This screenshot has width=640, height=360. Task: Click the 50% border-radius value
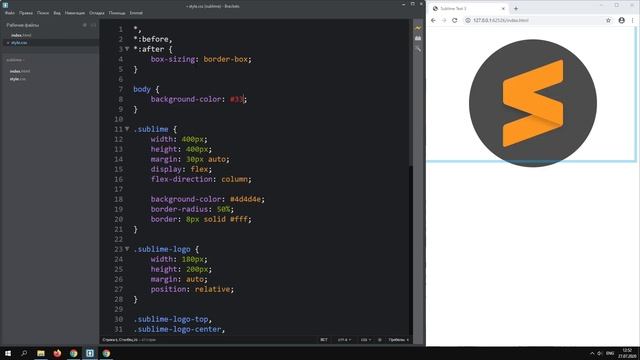tap(223, 209)
